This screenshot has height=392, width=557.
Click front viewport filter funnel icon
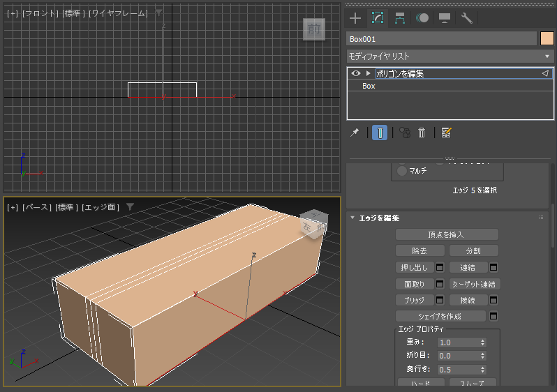pos(158,13)
